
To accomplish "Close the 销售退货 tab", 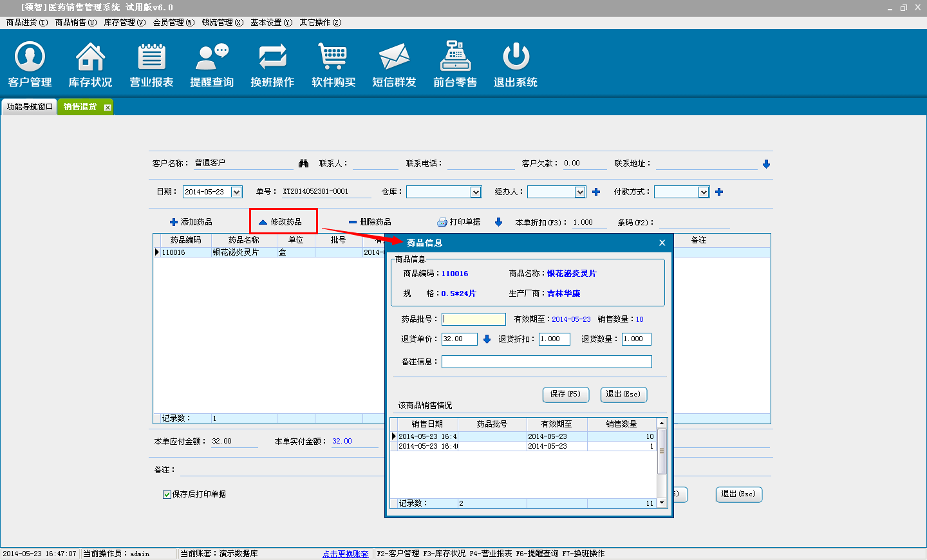I will 108,107.
